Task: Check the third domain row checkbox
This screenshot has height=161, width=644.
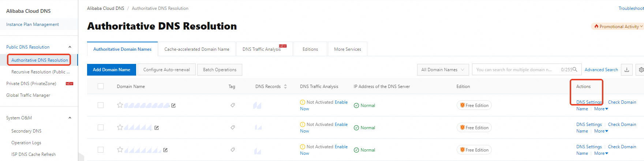Action: pyautogui.click(x=101, y=150)
